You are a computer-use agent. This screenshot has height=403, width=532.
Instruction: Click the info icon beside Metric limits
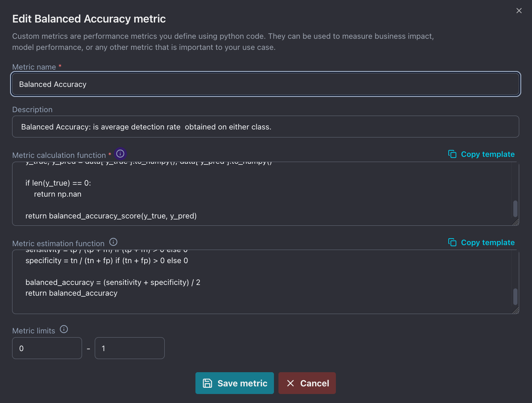64,329
